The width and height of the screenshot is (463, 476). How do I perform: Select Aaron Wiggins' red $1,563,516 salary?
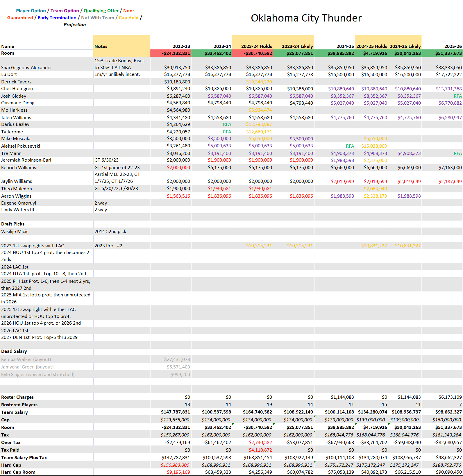point(178,196)
